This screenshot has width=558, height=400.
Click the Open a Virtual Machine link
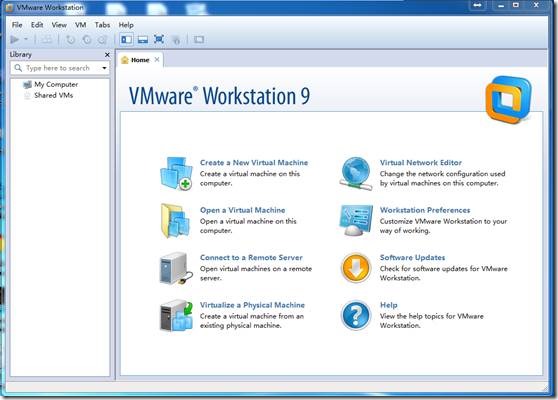242,210
